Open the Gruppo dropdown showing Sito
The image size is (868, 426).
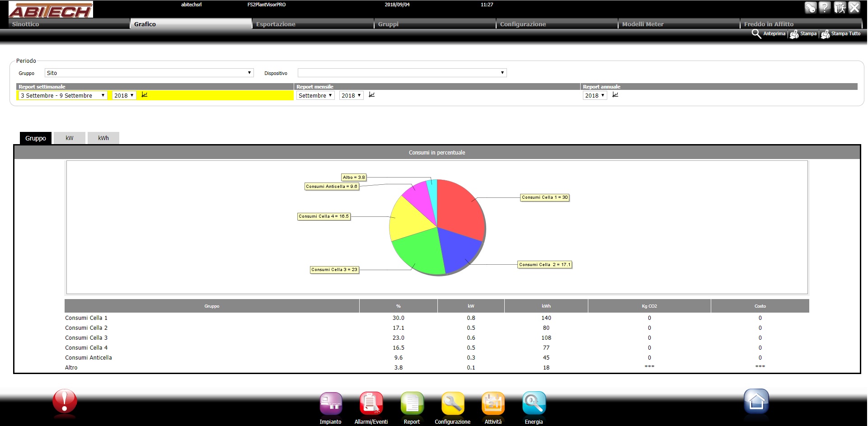pyautogui.click(x=149, y=73)
